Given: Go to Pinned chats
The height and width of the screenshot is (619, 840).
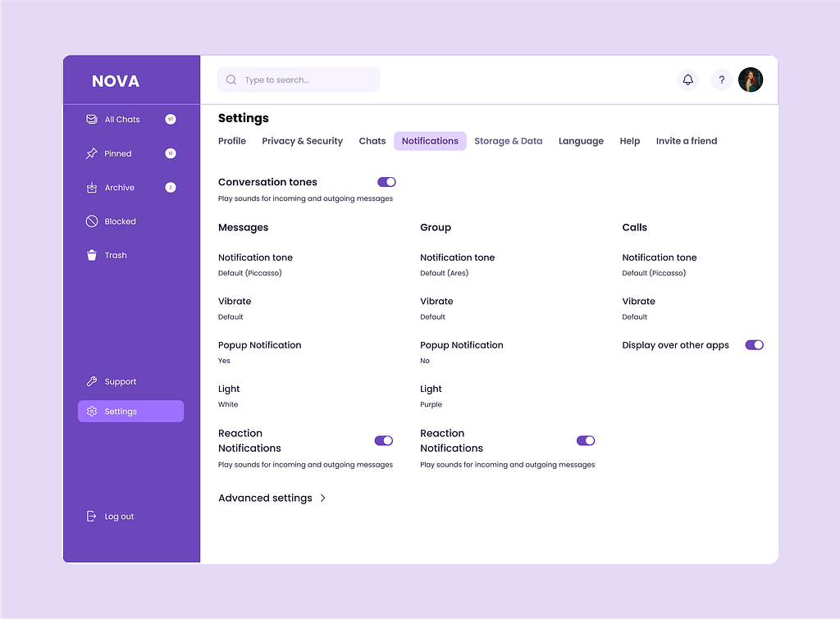Looking at the screenshot, I should tap(131, 153).
